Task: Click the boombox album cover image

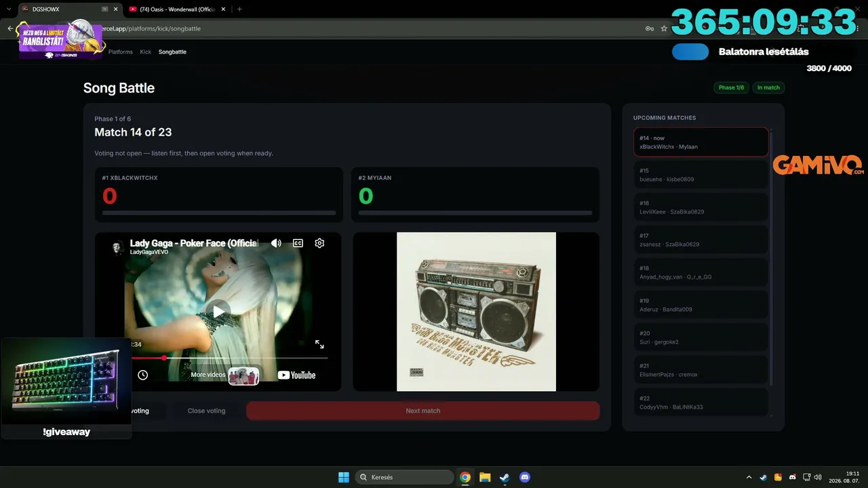Action: pyautogui.click(x=476, y=312)
